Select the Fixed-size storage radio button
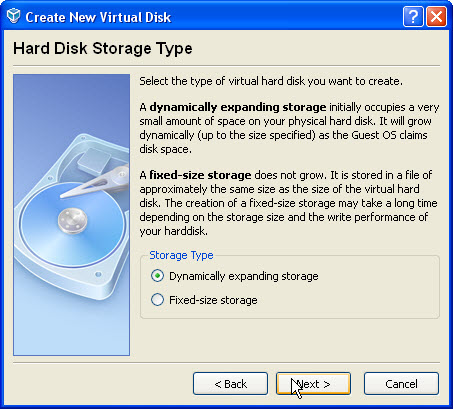The height and width of the screenshot is (409, 453). 157,300
